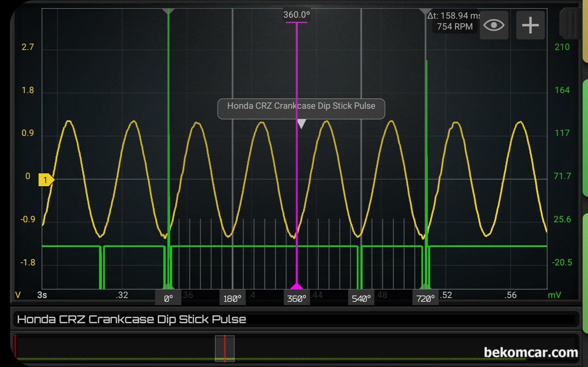
Task: Click the magenta cursor triangle at the time axis
Action: [x=296, y=286]
